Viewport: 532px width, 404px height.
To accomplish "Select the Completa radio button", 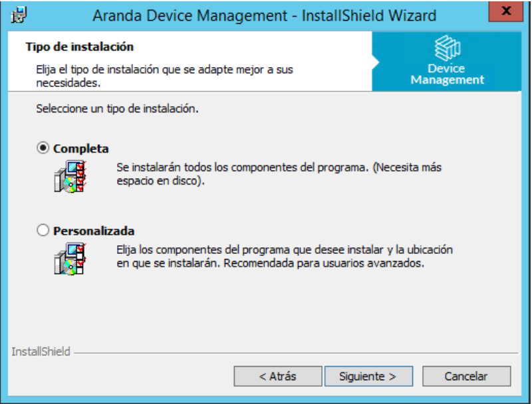I will coord(43,148).
